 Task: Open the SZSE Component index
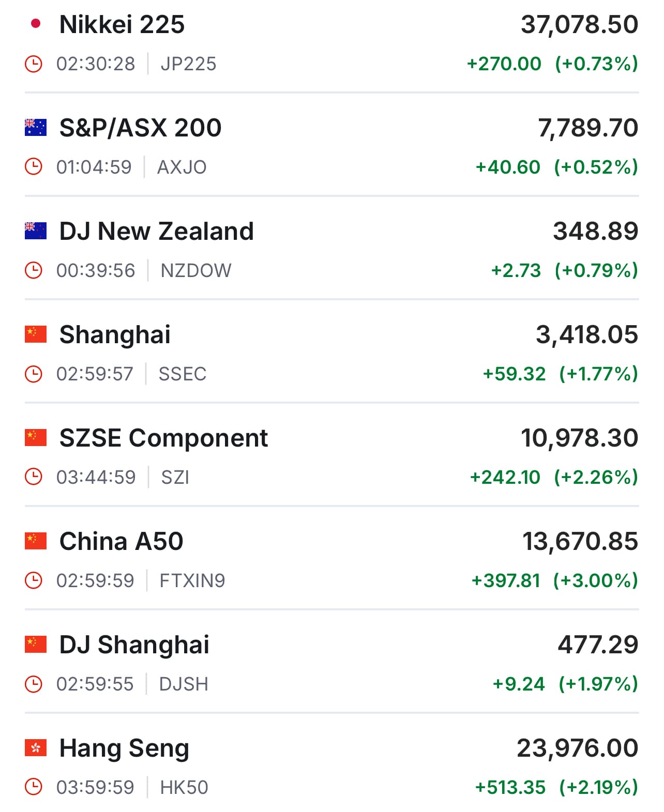tap(163, 438)
